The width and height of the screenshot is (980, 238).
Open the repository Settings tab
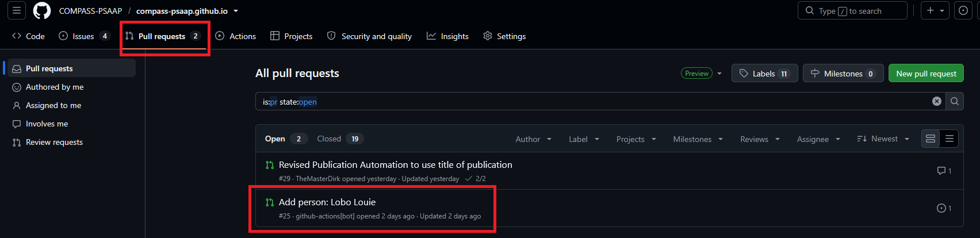pos(504,36)
